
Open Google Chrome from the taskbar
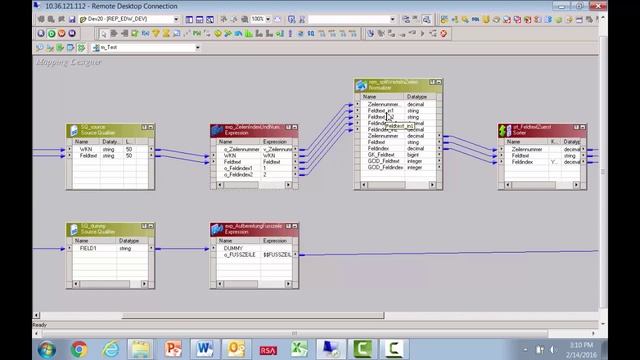coord(79,349)
